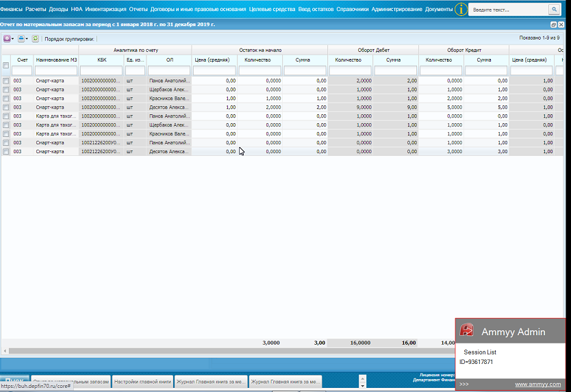Click the ID=93617871 text in Ammyy
The image size is (571, 392).
pyautogui.click(x=477, y=362)
